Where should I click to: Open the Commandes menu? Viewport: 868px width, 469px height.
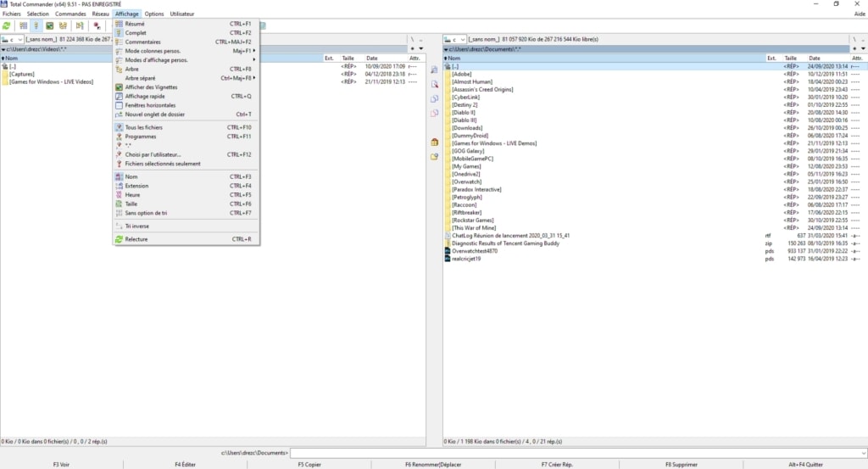point(70,14)
